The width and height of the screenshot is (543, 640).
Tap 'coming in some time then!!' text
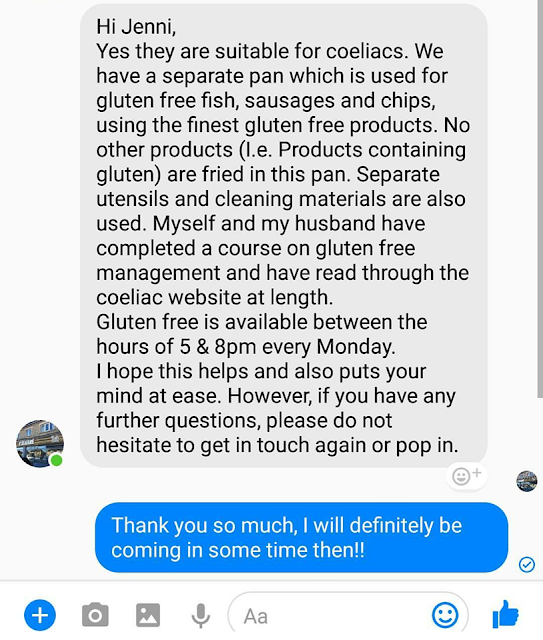[x=238, y=550]
